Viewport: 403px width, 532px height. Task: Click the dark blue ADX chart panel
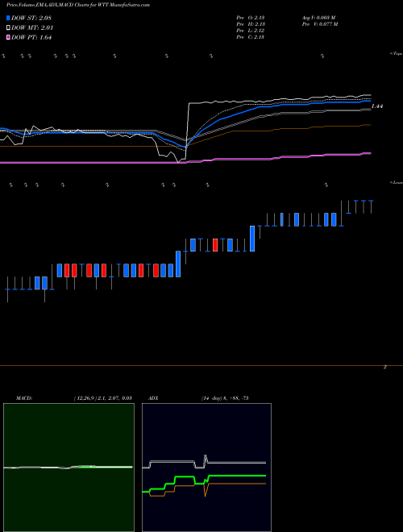point(206,468)
